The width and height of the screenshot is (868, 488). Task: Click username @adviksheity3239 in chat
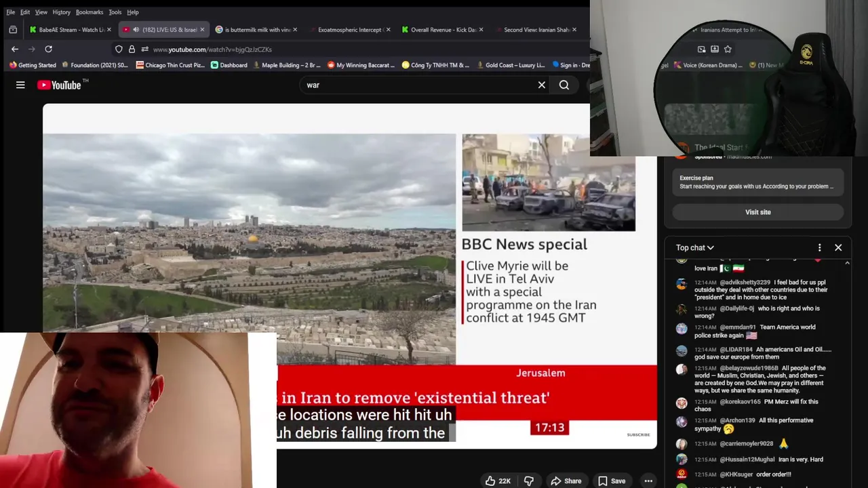745,282
